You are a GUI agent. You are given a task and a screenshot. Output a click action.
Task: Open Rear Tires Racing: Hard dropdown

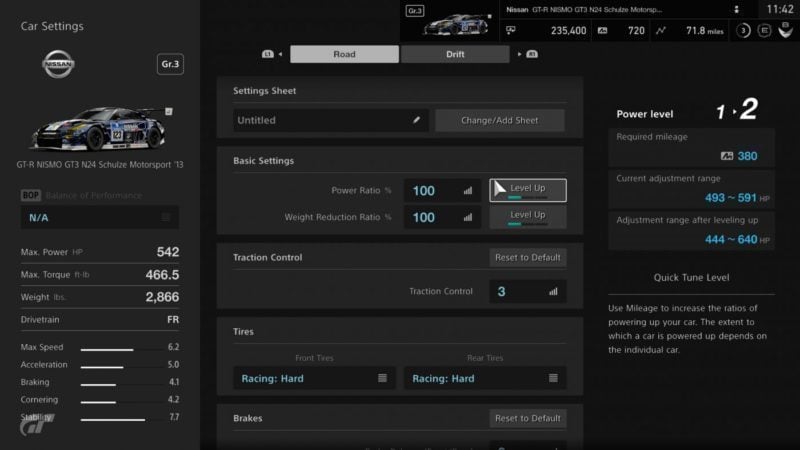(x=485, y=378)
